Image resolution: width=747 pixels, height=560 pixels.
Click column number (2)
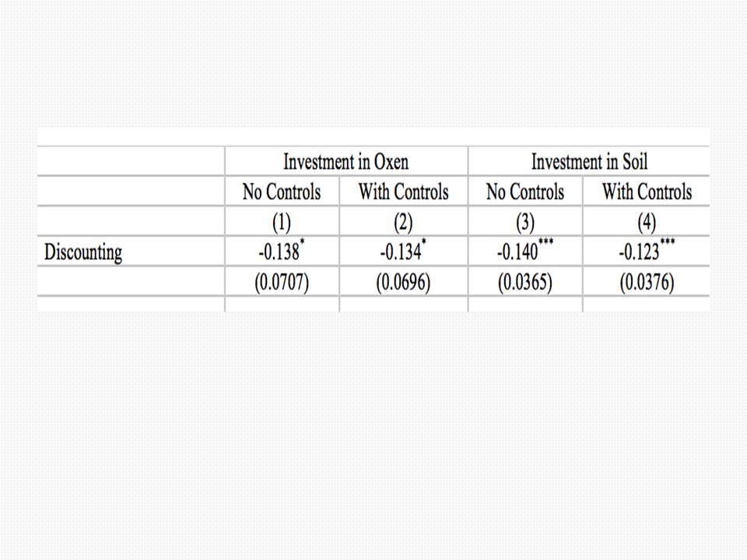point(404,222)
